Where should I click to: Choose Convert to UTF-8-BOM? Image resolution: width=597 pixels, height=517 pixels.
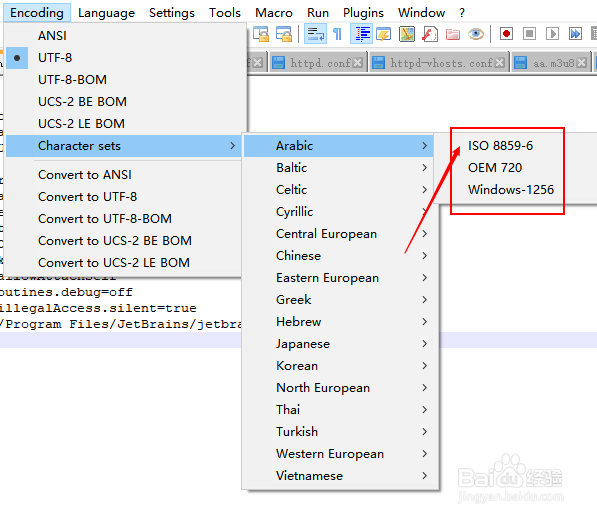click(x=124, y=219)
